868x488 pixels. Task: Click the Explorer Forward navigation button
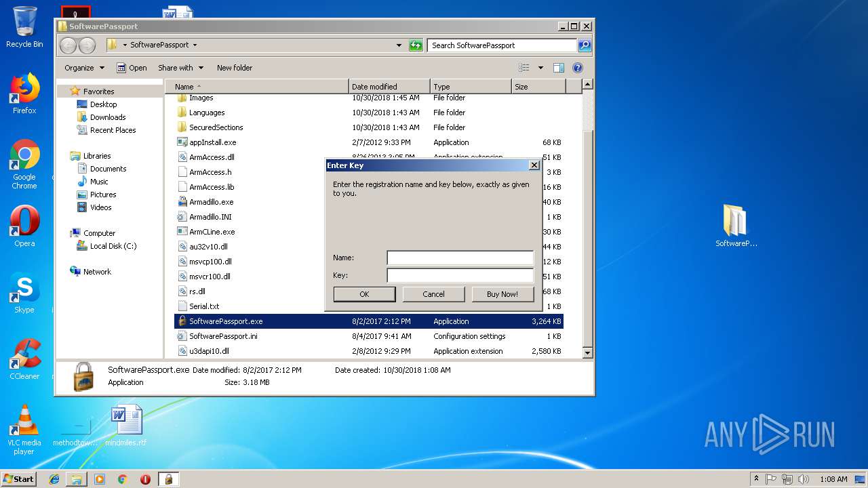point(87,45)
